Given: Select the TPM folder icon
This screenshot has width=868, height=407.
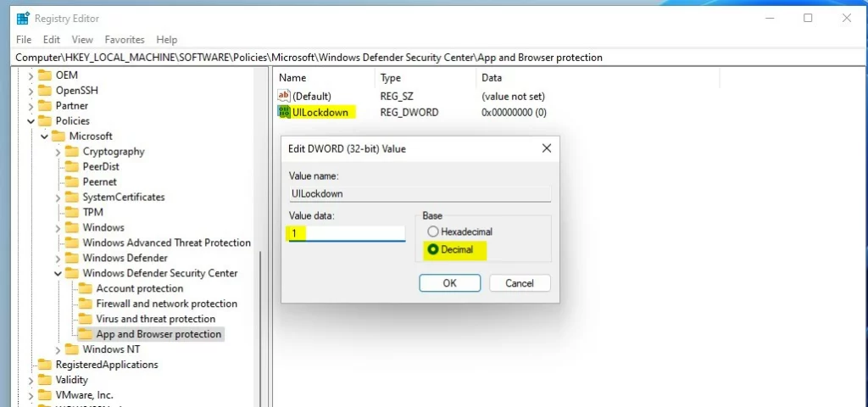Looking at the screenshot, I should 72,212.
